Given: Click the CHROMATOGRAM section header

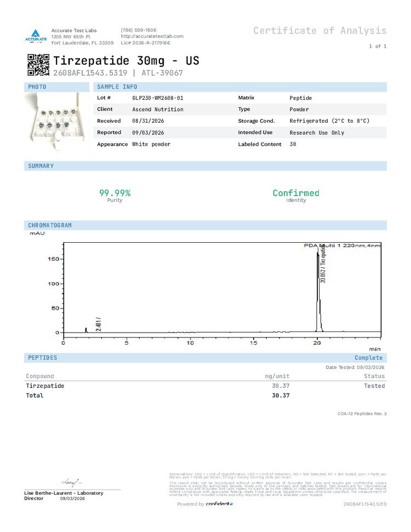Looking at the screenshot, I should [x=206, y=225].
